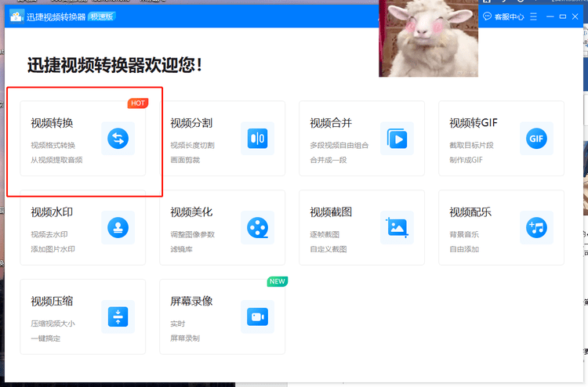Click text 一键搞定
This screenshot has width=588, height=387.
[x=45, y=338]
